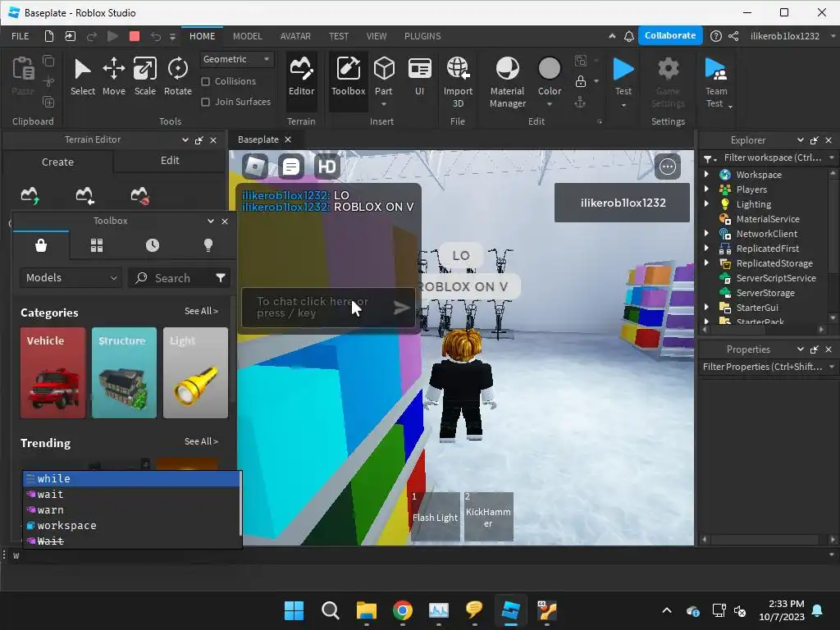Expand the NetworkClient tree node
Image resolution: width=840 pixels, height=630 pixels.
coord(706,233)
